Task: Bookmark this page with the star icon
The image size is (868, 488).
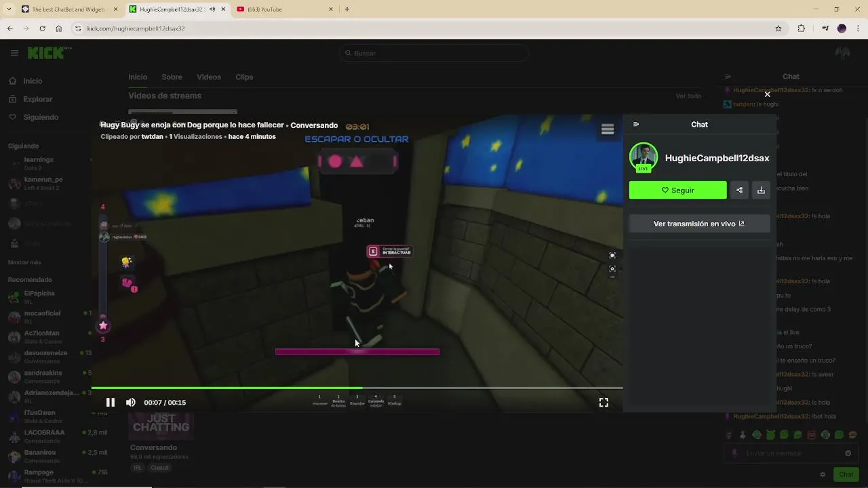Action: pyautogui.click(x=778, y=28)
